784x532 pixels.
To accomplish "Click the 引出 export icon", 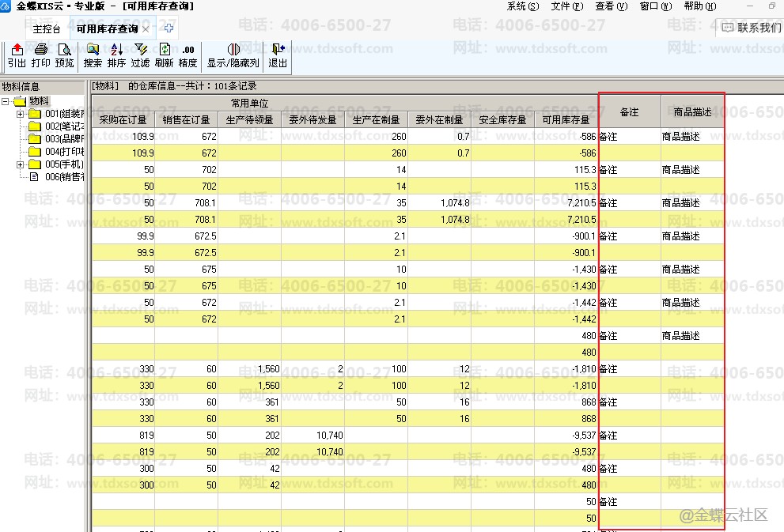I will 17,56.
